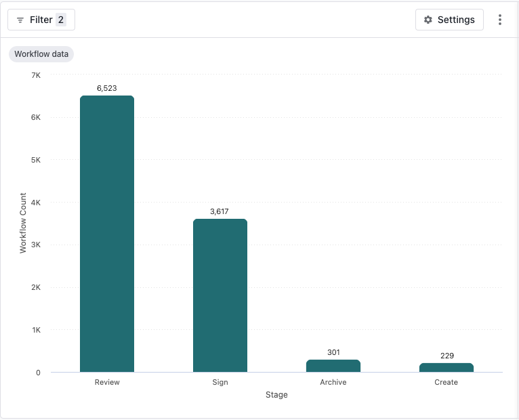Click the 301 value label
519x420 pixels.
tap(333, 352)
